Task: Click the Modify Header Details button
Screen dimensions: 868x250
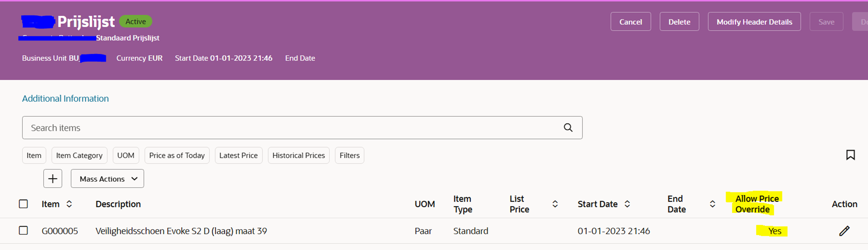Action: [754, 22]
